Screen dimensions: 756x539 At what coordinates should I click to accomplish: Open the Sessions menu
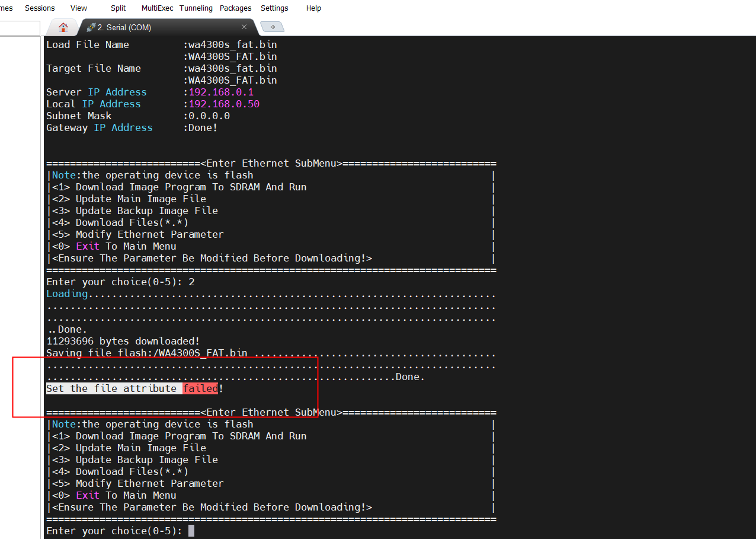tap(40, 8)
